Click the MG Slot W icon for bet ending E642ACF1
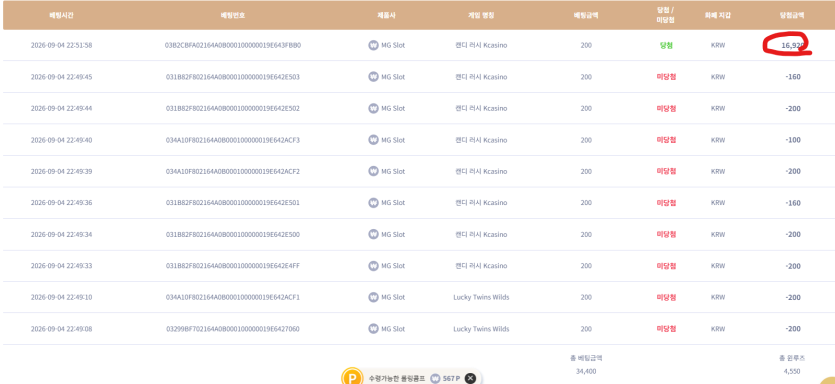The image size is (835, 384). pyautogui.click(x=373, y=297)
